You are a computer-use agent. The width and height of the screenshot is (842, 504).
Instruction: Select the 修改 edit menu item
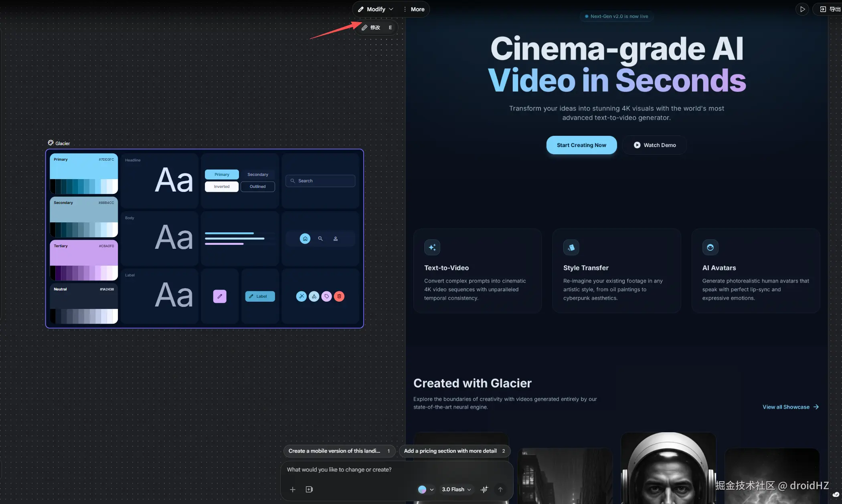(x=375, y=28)
